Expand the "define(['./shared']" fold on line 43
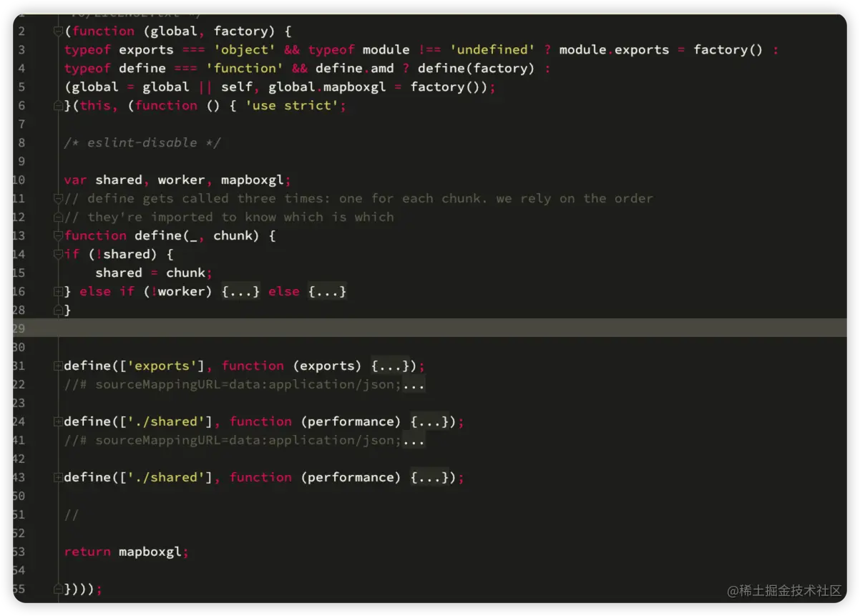 click(57, 477)
